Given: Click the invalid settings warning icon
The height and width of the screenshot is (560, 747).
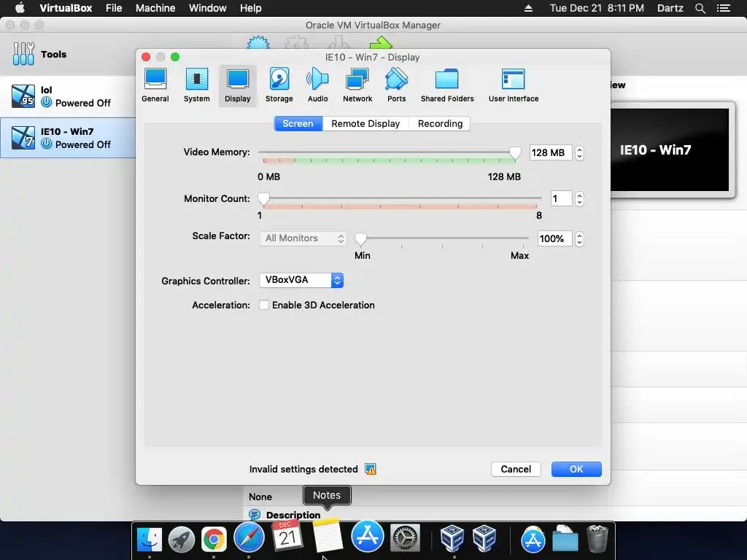Looking at the screenshot, I should pyautogui.click(x=371, y=469).
